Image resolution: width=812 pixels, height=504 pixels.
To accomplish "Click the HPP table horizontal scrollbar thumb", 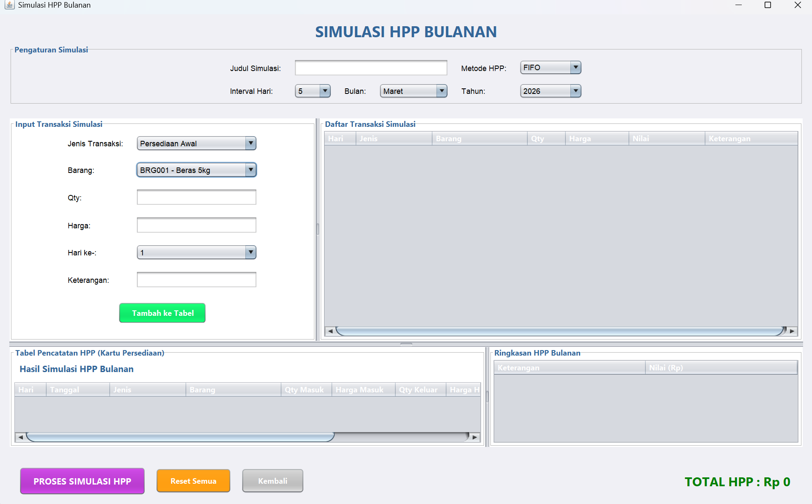I will (180, 437).
